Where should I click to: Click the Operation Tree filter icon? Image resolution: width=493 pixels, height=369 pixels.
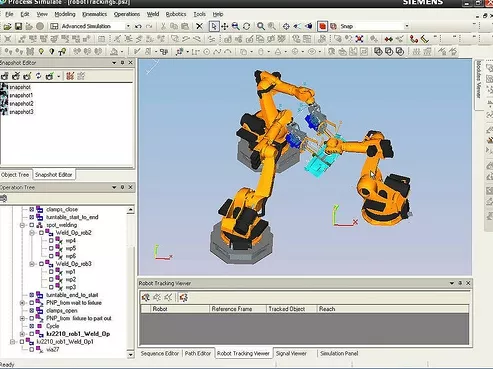4,199
